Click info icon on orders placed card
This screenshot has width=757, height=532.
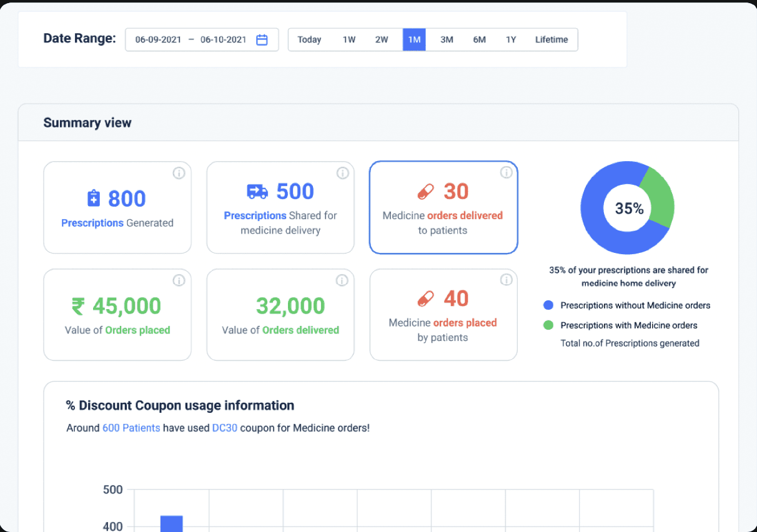(507, 280)
